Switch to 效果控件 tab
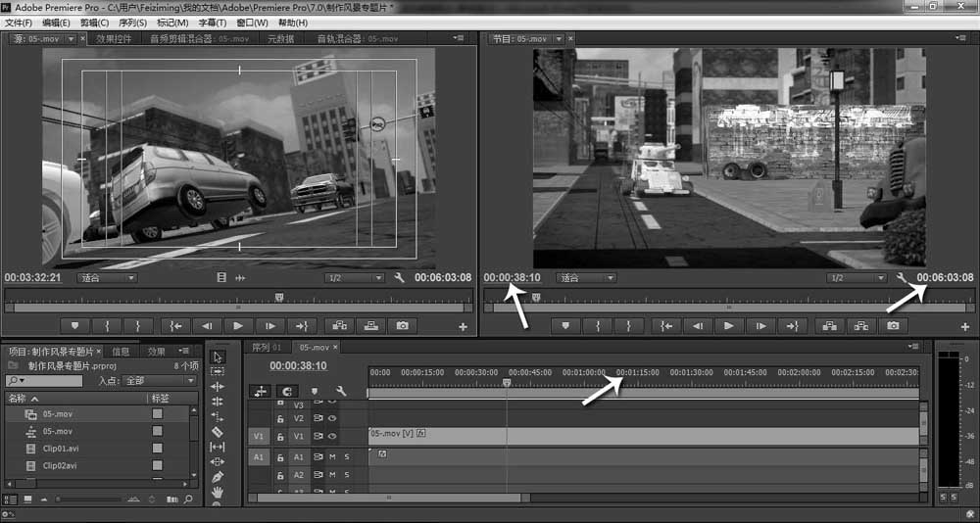980x523 pixels. pyautogui.click(x=114, y=39)
